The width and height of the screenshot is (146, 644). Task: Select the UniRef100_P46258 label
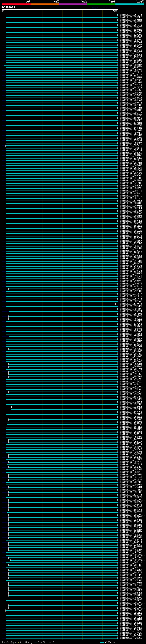pos(131,90)
